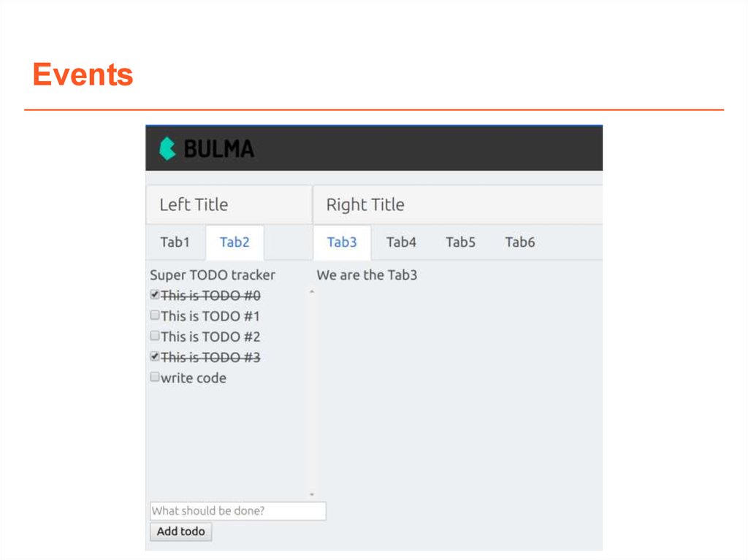
Task: Click the 'Super TODO tracker' heading
Action: tap(213, 275)
